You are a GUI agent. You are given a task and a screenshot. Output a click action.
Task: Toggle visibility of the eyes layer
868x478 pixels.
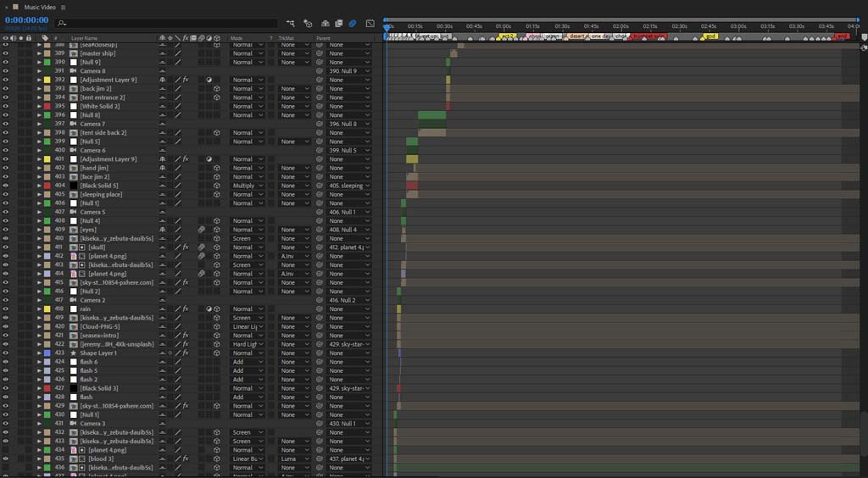[x=6, y=230]
